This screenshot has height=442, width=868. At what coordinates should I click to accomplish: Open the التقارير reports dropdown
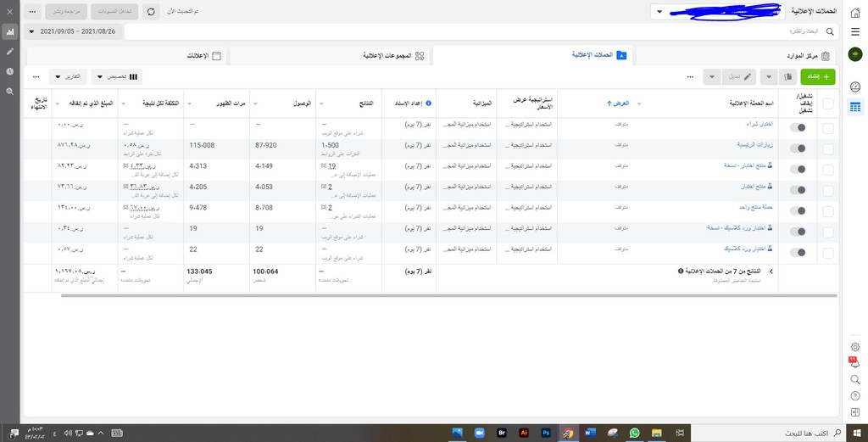tap(68, 76)
